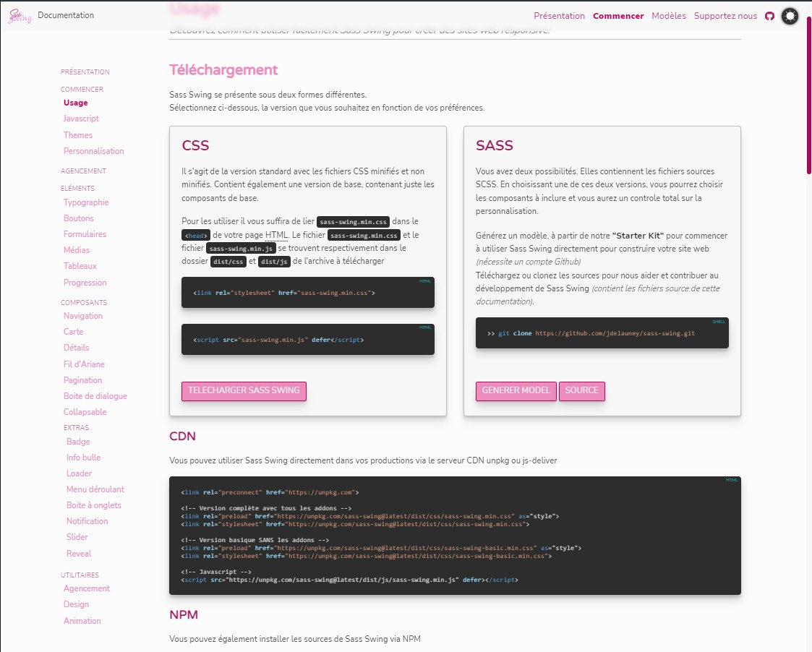Toggle the dark/light theme switch
Screen dimensions: 812x652
(790, 16)
